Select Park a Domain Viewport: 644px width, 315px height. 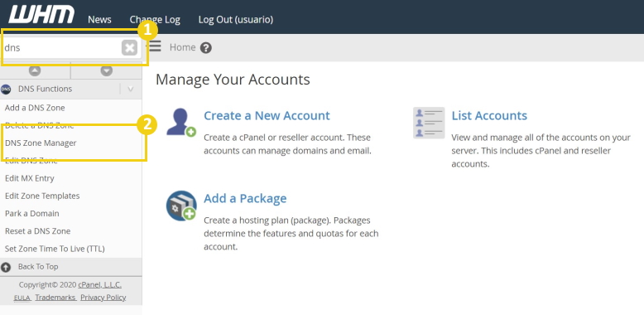point(32,214)
